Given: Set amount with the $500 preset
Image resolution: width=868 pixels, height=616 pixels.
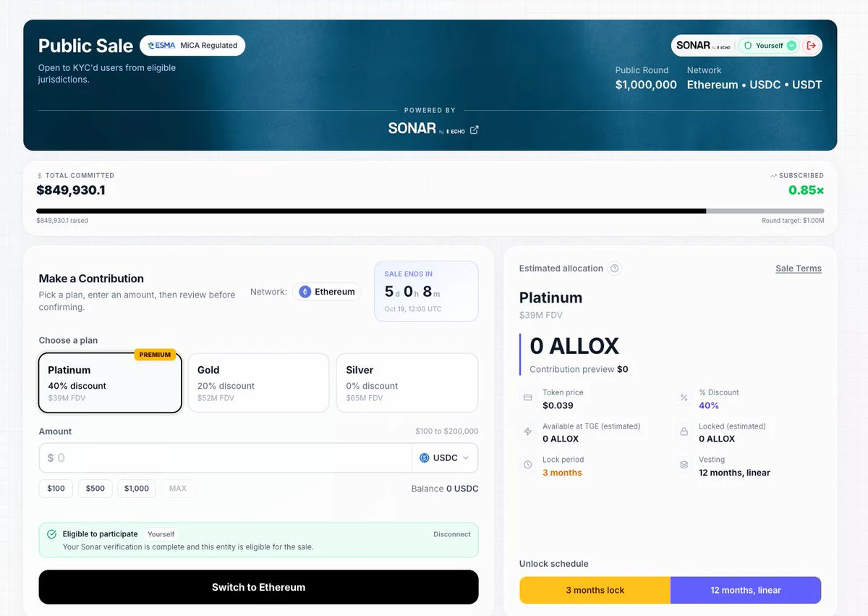Looking at the screenshot, I should (x=95, y=489).
